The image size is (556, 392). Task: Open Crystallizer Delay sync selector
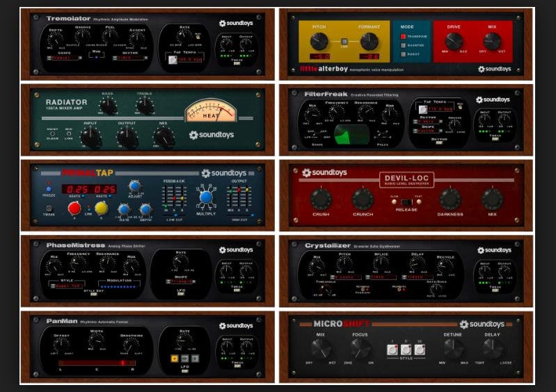pos(418,277)
